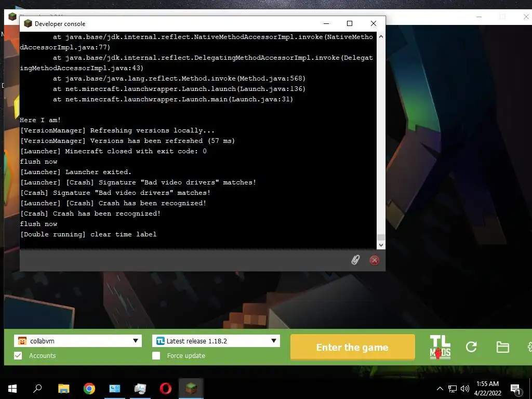Screen dimensions: 532x399
Task: Open the collabvm account dropdown
Action: 78,341
